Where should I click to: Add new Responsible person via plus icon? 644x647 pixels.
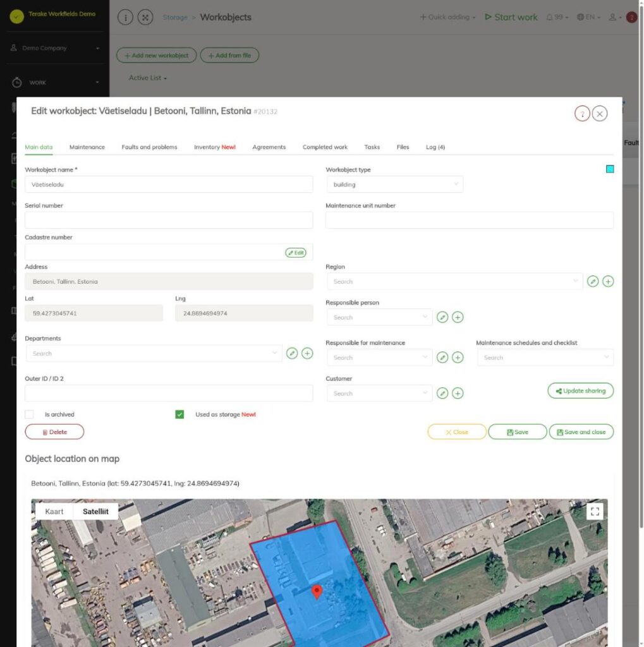click(x=458, y=317)
